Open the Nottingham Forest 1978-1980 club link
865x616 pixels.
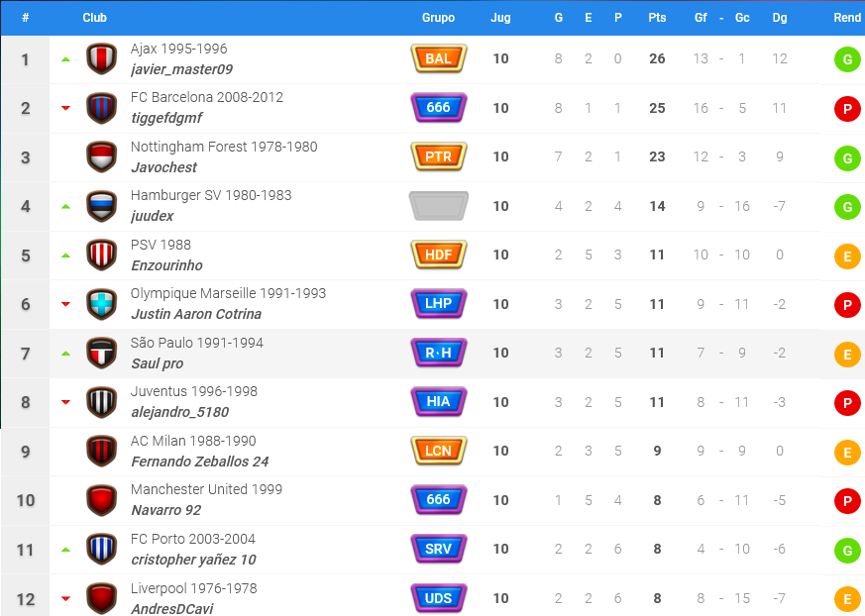point(224,147)
